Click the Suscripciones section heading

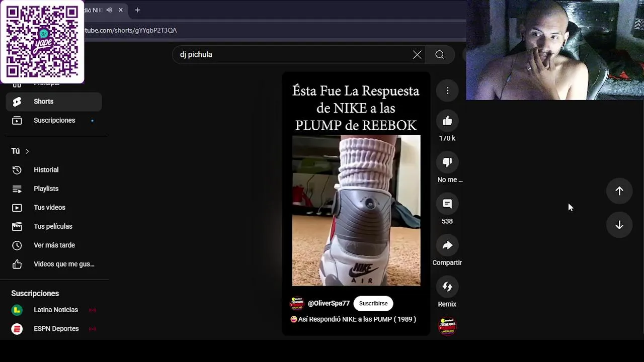click(x=35, y=294)
